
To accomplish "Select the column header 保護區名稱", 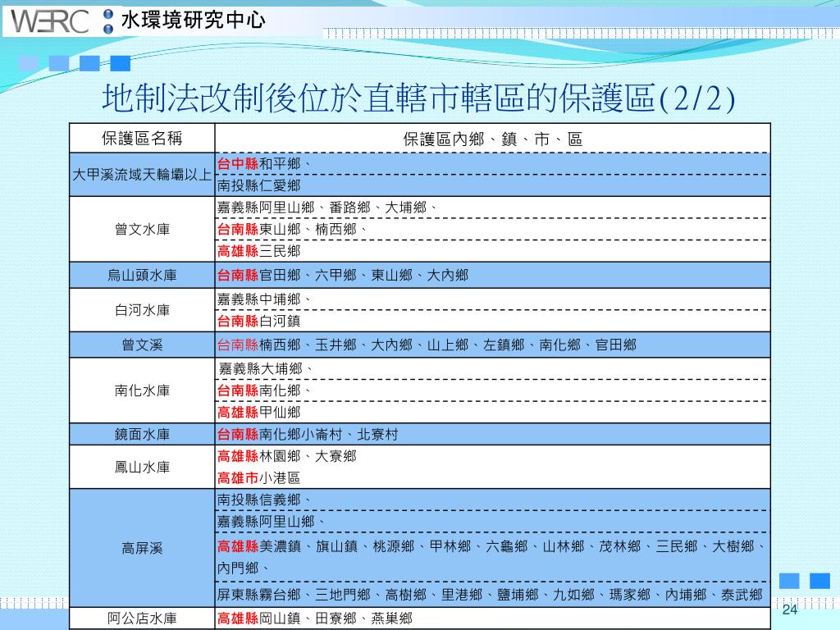I will tap(142, 139).
